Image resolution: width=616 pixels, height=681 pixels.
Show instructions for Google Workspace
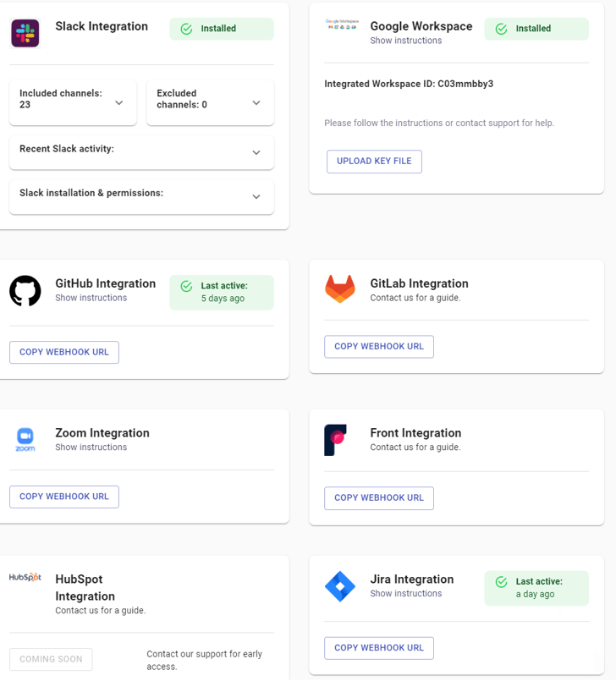tap(405, 41)
